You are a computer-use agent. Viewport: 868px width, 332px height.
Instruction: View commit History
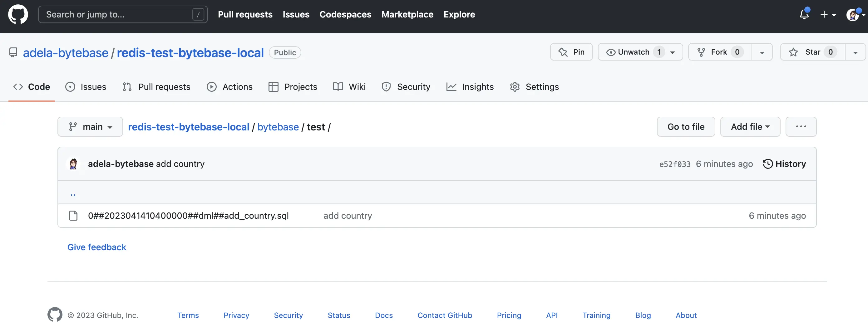pos(784,164)
